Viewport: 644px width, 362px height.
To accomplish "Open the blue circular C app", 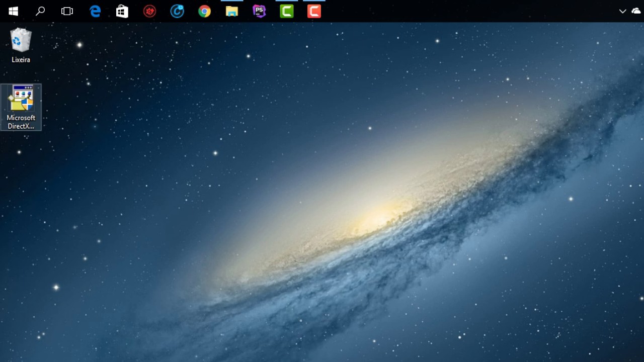I will (x=177, y=11).
